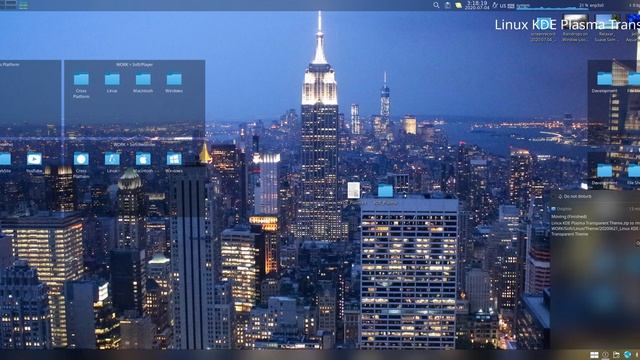Click the green striped icon in top panel

click(24, 5)
